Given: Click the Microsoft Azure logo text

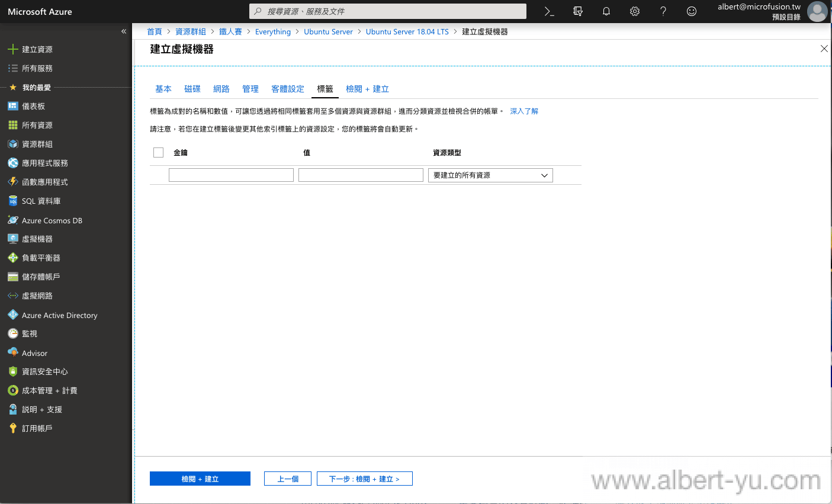Looking at the screenshot, I should click(40, 11).
